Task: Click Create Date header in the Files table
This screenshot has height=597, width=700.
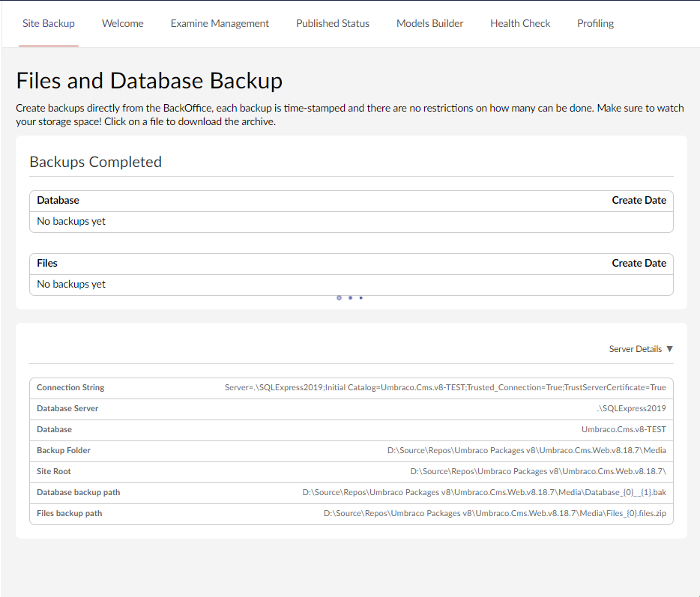Action: coord(639,264)
